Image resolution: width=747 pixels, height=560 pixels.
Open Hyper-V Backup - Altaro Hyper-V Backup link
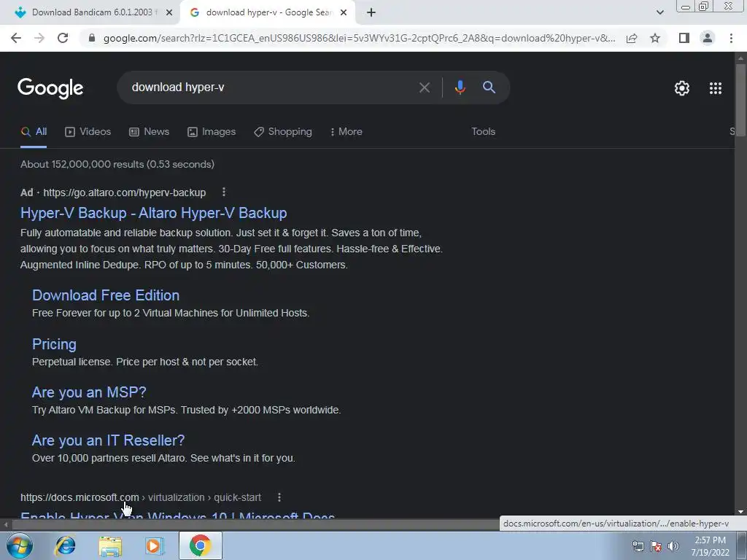[x=153, y=213]
